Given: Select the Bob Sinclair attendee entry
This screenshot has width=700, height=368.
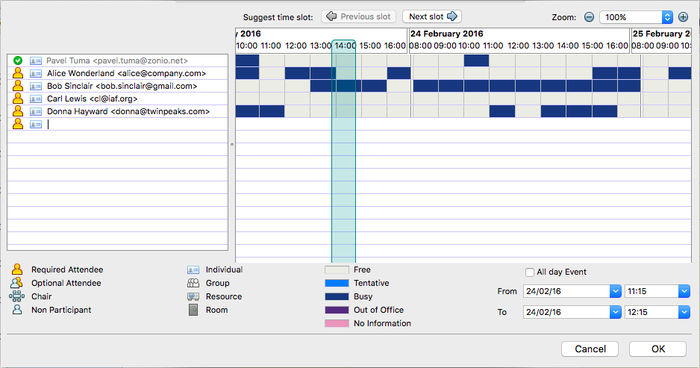Looking at the screenshot, I should [122, 86].
